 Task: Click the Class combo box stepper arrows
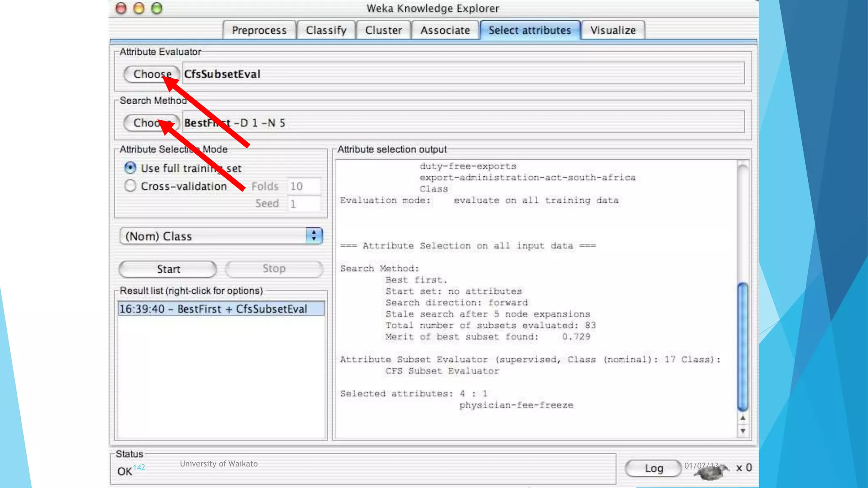[x=314, y=236]
